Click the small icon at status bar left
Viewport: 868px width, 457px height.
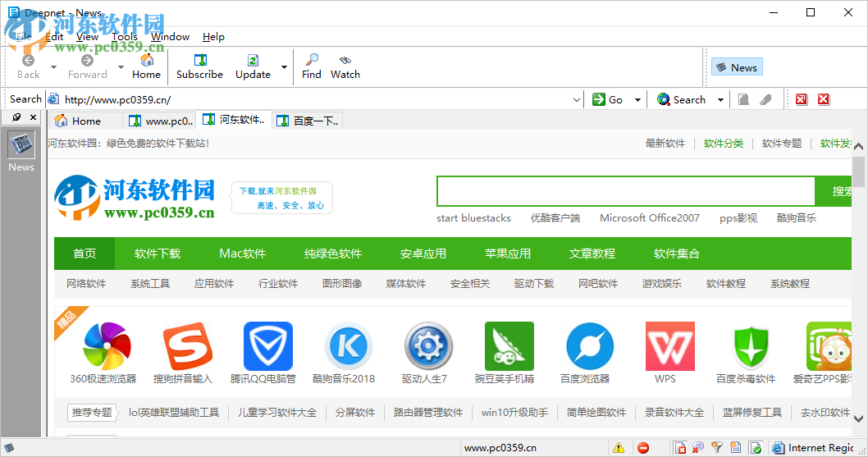(9, 448)
